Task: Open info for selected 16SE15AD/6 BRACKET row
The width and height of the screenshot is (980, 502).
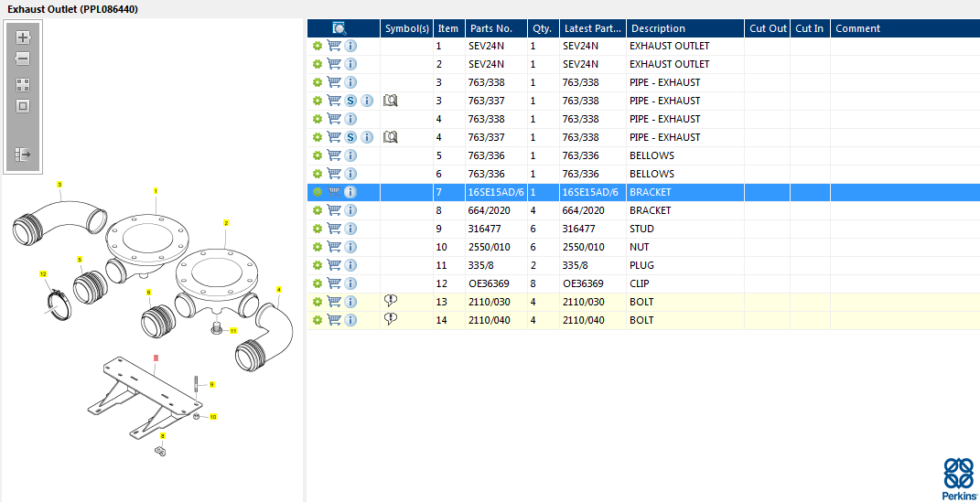Action: click(350, 192)
